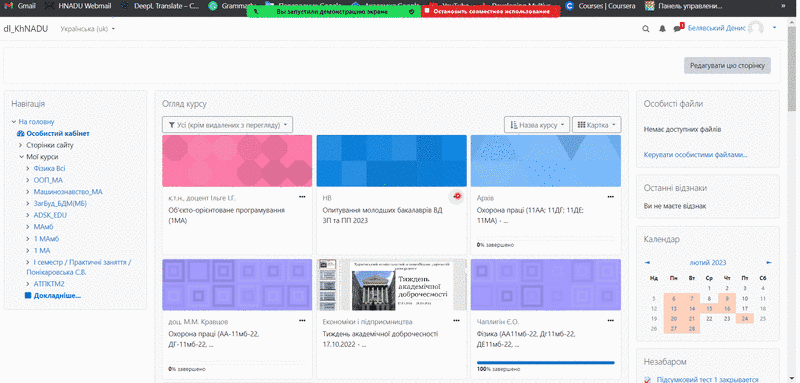This screenshot has width=800, height=383.
Task: Open the Українська (uk) language dropdown
Action: coord(87,29)
